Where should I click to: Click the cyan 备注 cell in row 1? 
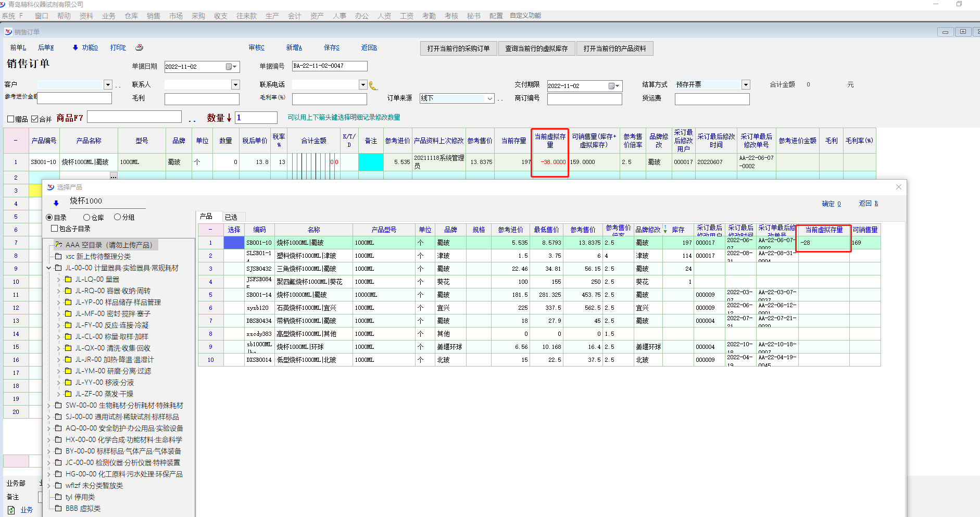(x=371, y=162)
